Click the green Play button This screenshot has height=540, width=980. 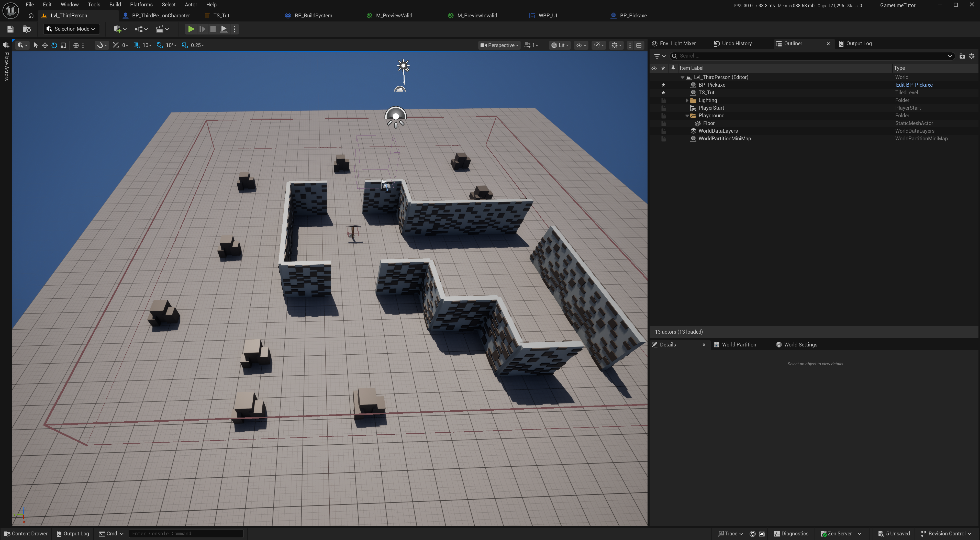pyautogui.click(x=191, y=29)
